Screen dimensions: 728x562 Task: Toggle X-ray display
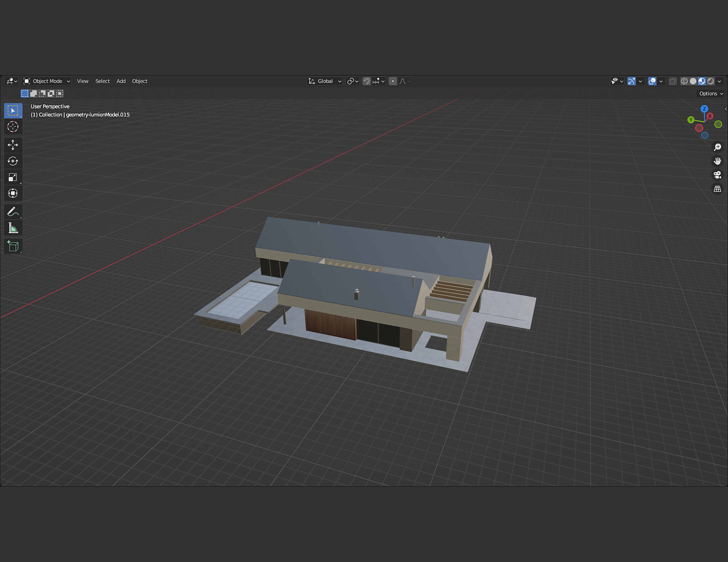pyautogui.click(x=673, y=81)
